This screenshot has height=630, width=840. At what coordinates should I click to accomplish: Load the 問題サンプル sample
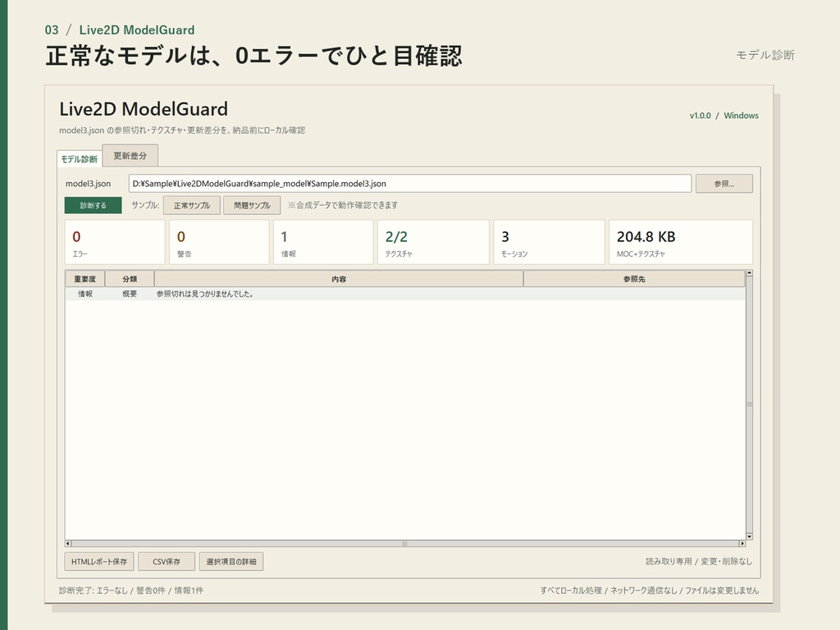[252, 205]
